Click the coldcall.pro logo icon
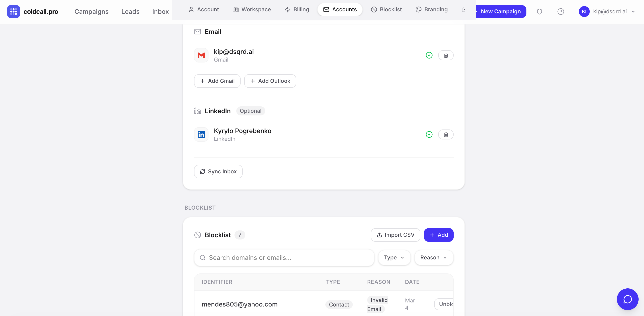 14,12
